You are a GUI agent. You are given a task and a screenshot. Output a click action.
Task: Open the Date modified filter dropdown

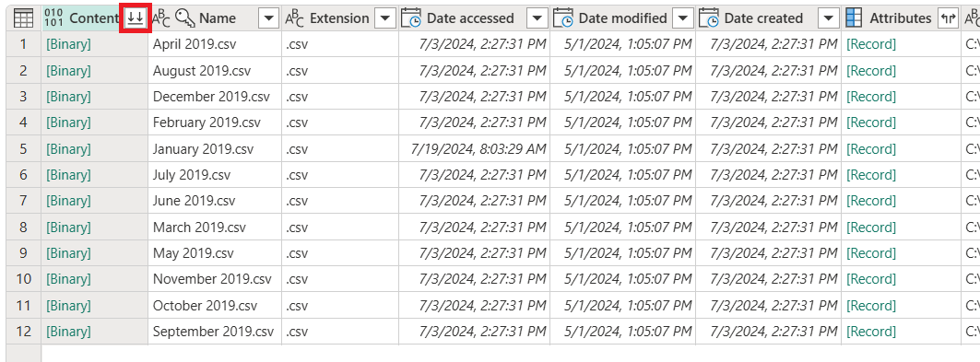(x=685, y=18)
